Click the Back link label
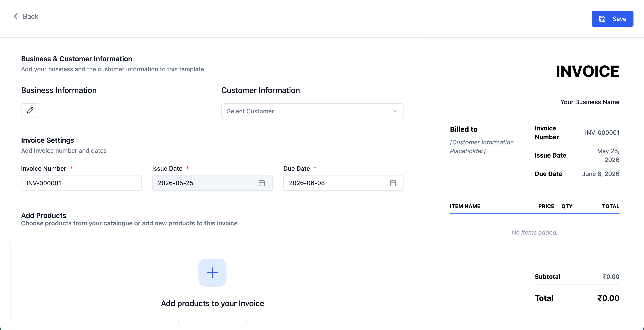Image resolution: width=644 pixels, height=330 pixels. [x=30, y=16]
